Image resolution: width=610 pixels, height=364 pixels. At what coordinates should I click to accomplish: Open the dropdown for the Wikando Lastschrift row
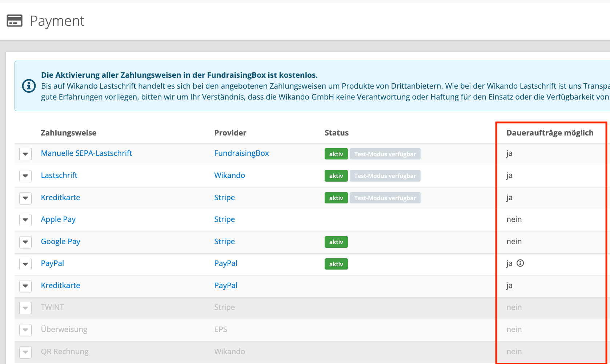pos(25,176)
